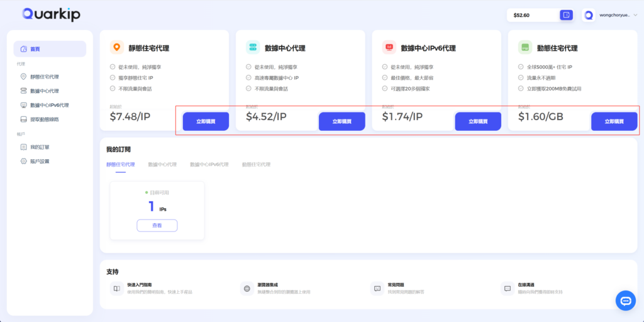Open the 快速入門指南 support link
This screenshot has height=322, width=644.
[x=140, y=284]
